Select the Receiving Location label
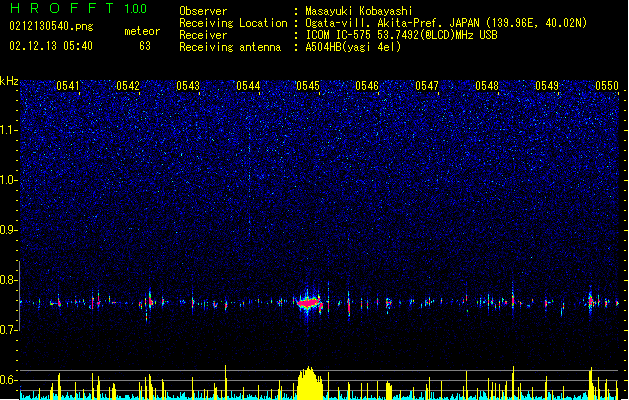The height and width of the screenshot is (400, 629). click(x=233, y=23)
